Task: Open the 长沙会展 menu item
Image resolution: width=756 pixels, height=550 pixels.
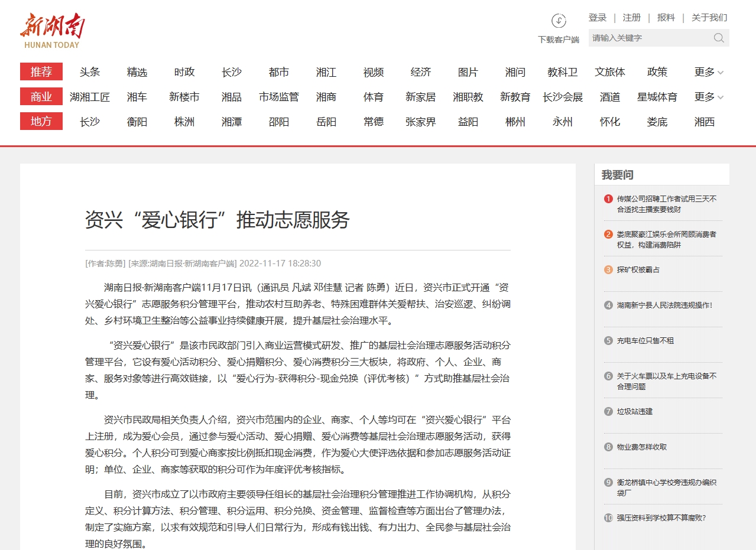Action: pyautogui.click(x=563, y=97)
